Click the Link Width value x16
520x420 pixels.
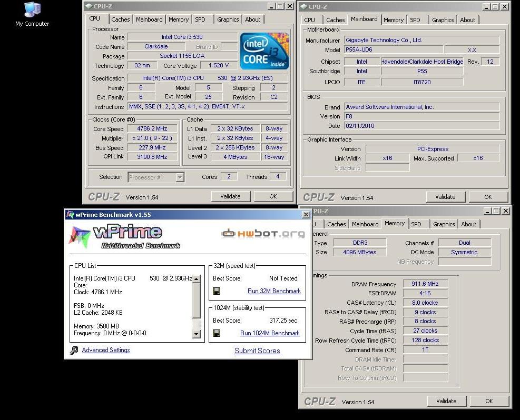point(387,158)
